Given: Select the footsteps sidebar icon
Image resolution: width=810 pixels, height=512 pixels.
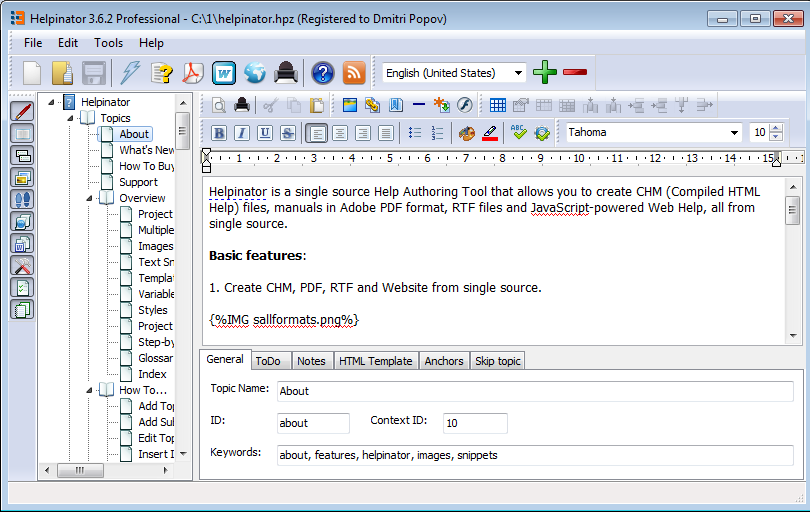Looking at the screenshot, I should pos(22,199).
